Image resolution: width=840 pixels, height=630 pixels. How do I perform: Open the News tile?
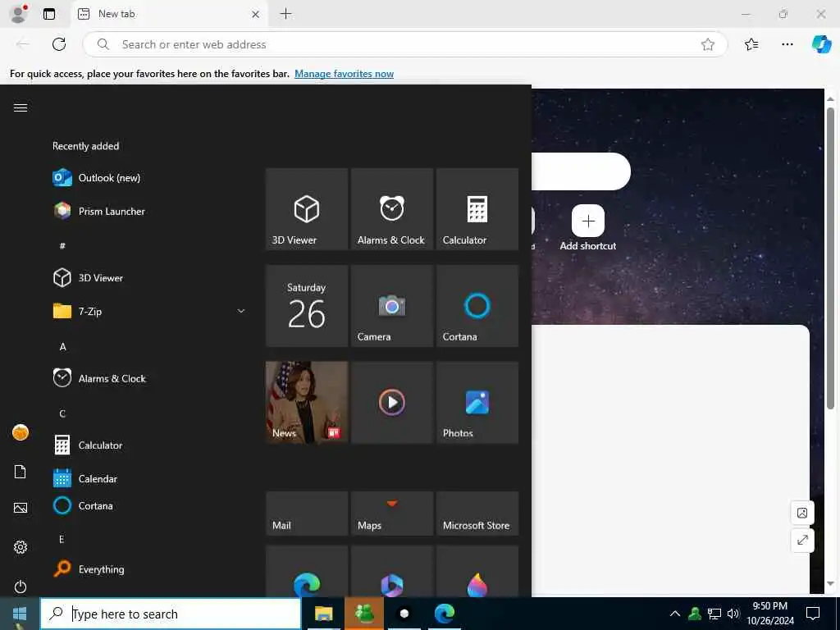pos(307,402)
